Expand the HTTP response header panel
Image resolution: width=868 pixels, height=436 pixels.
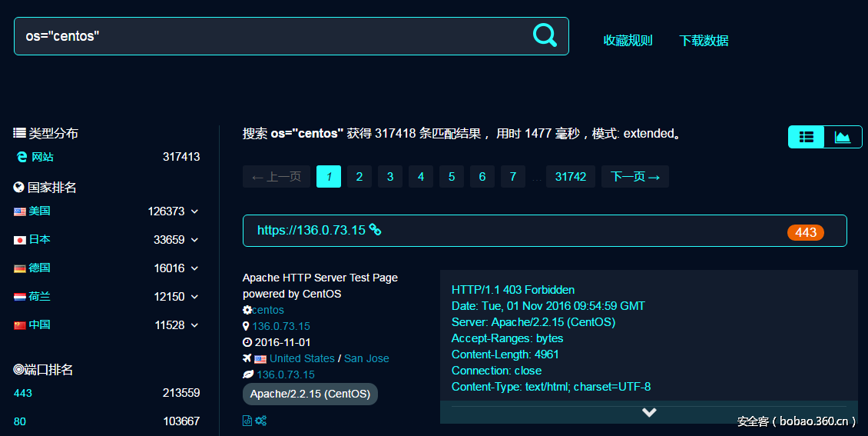(649, 412)
